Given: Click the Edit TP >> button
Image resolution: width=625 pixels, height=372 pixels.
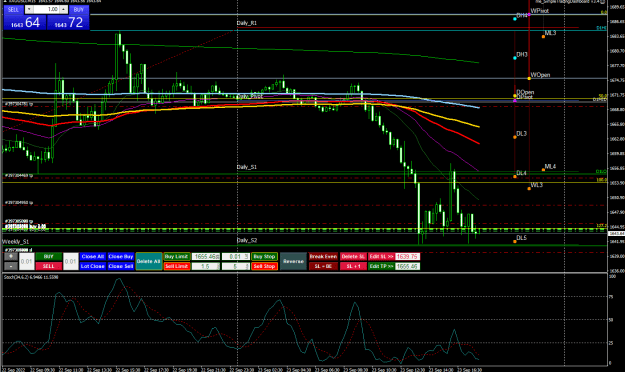Looking at the screenshot, I should [381, 266].
